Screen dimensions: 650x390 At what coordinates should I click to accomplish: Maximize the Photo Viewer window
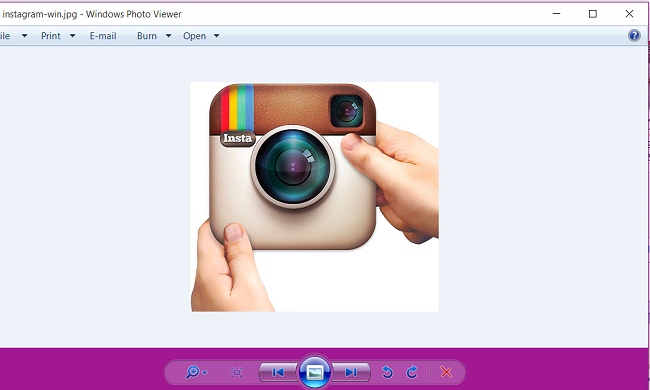point(593,14)
